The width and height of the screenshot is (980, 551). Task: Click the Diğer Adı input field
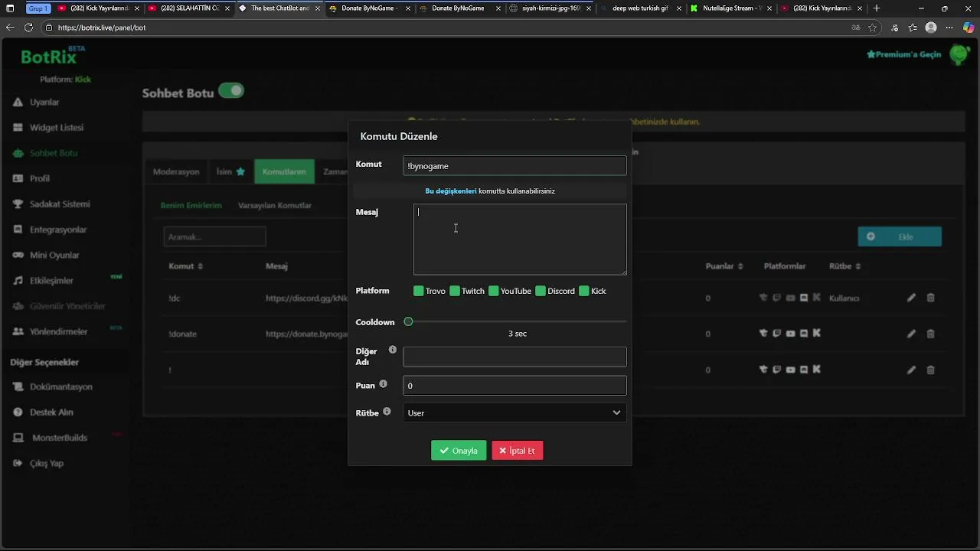514,357
